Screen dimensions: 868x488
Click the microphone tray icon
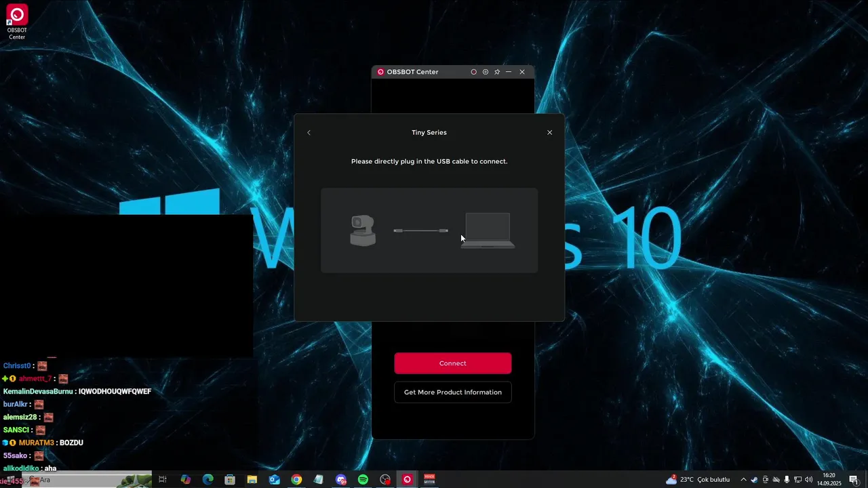787,480
